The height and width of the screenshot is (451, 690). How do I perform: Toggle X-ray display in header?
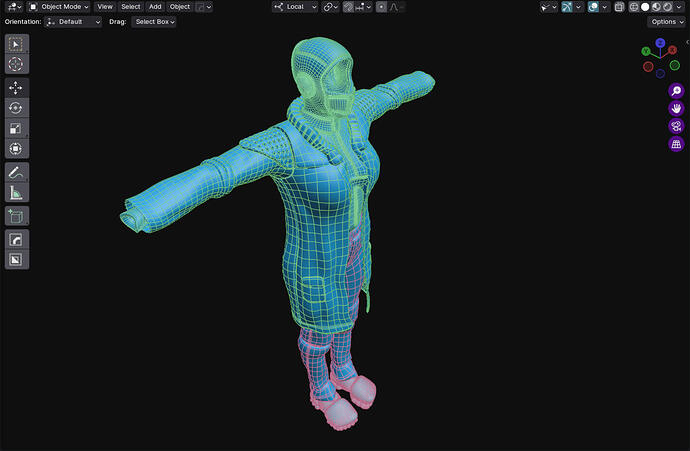[x=619, y=6]
